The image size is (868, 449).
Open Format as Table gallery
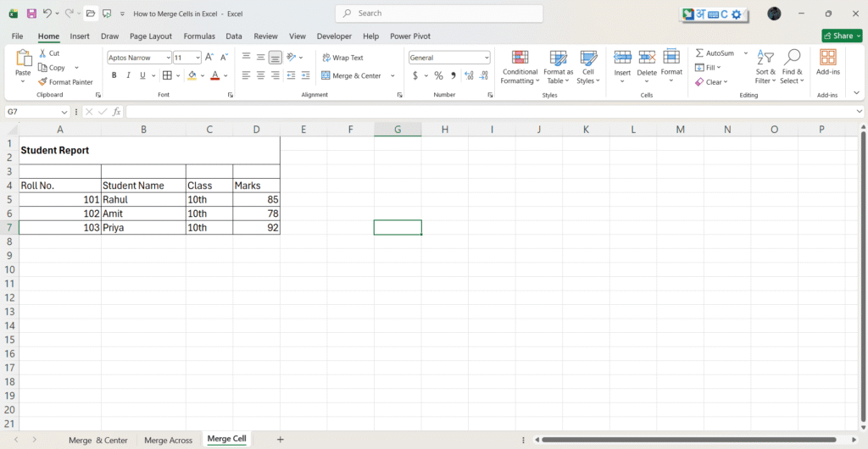pyautogui.click(x=558, y=68)
